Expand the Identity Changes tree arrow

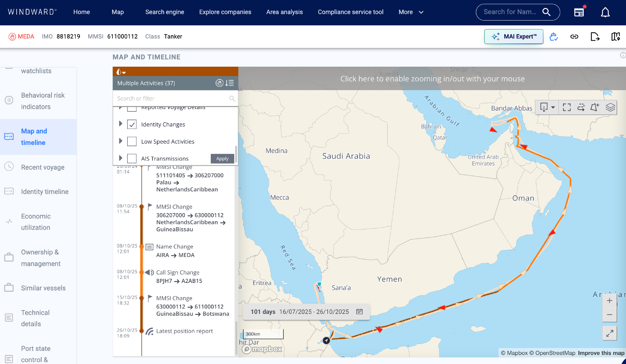pos(121,124)
